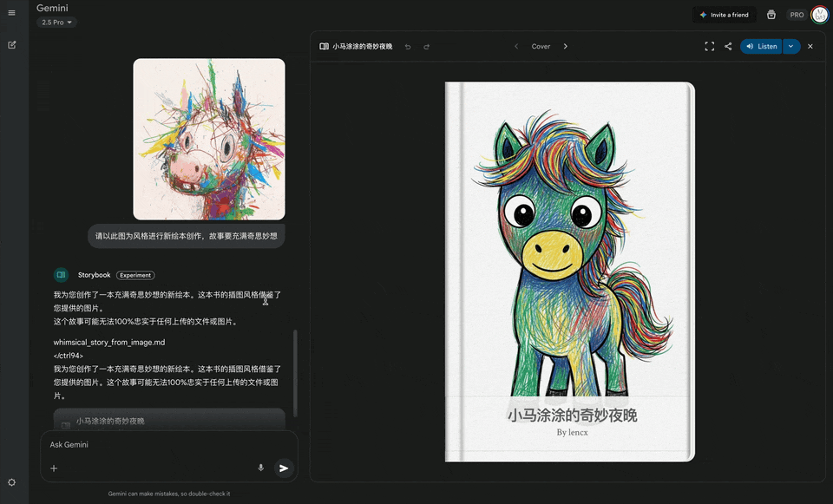Send the message with the arrow button
This screenshot has width=833, height=504.
pos(285,468)
